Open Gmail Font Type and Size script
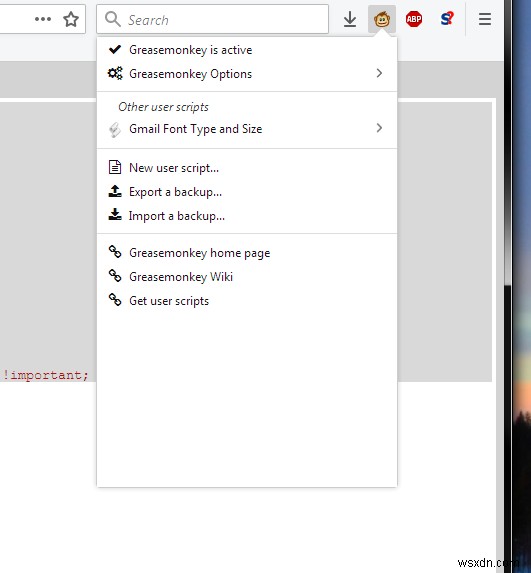531x573 pixels. pos(247,129)
